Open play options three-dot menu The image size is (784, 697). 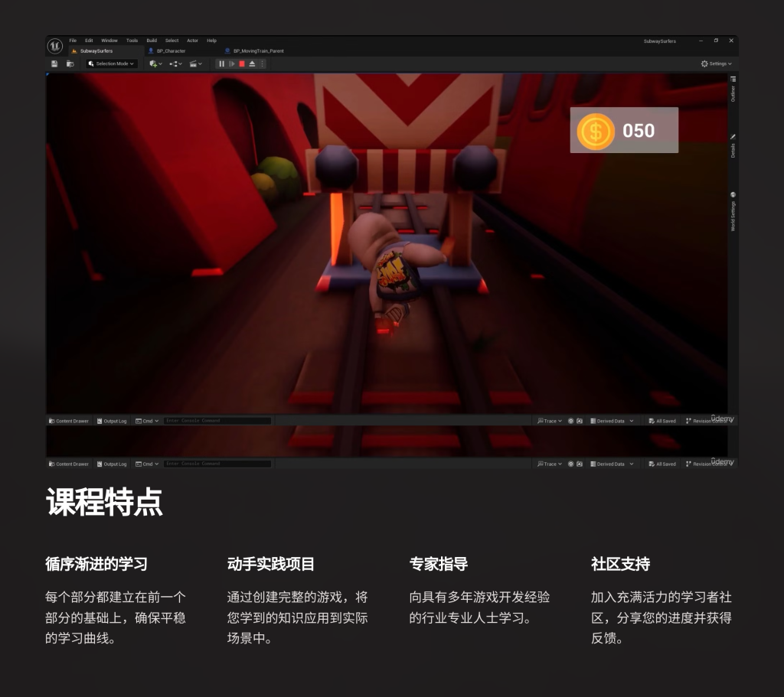tap(262, 64)
